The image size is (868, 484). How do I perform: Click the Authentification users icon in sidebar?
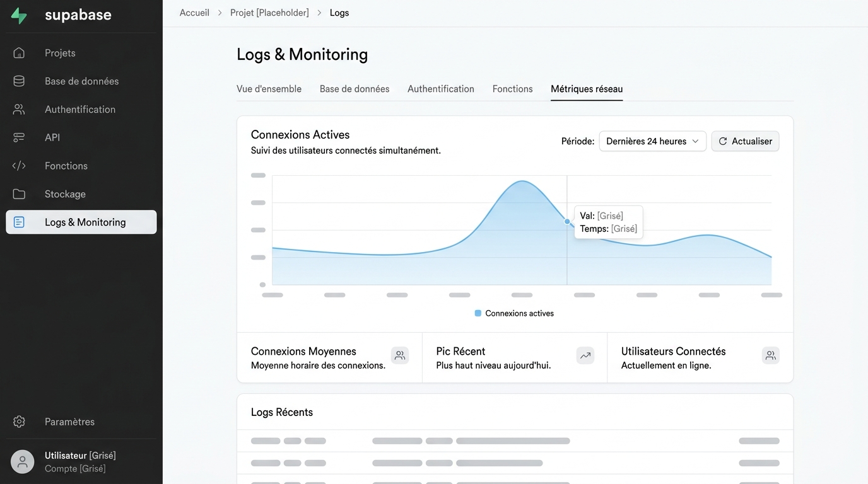(x=19, y=109)
